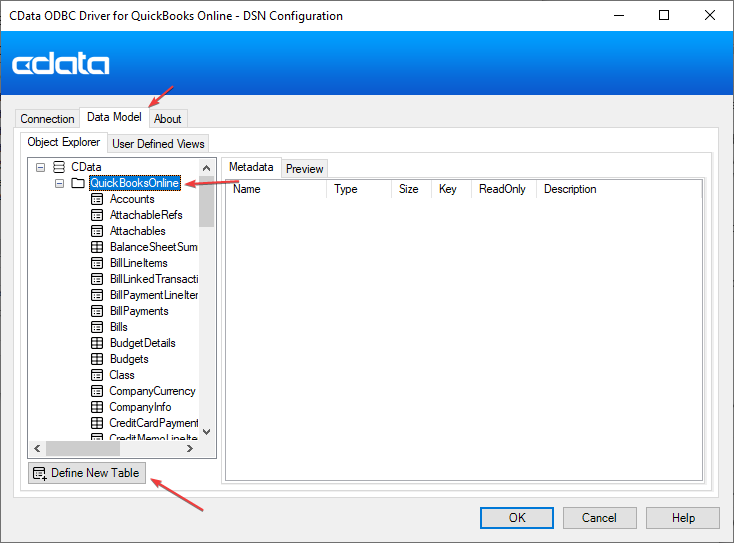This screenshot has width=734, height=543.
Task: Select the CompanyCurrency table text
Action: (x=152, y=391)
